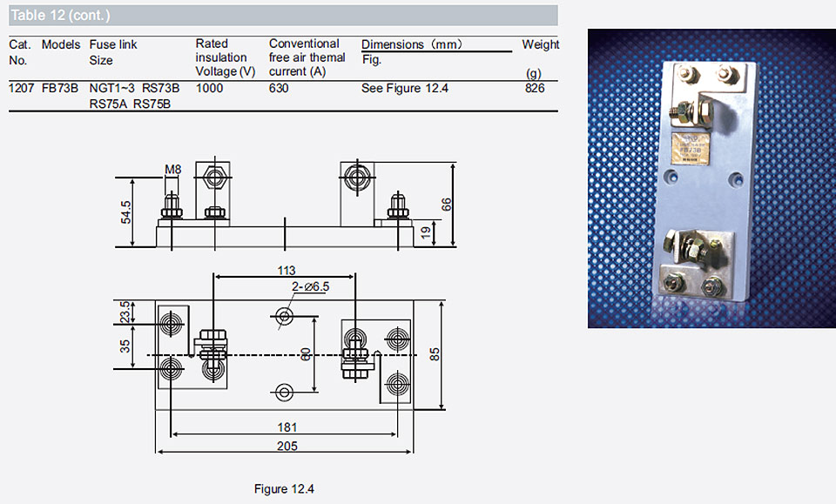Select model "FB73B" in the Models column

(x=60, y=89)
